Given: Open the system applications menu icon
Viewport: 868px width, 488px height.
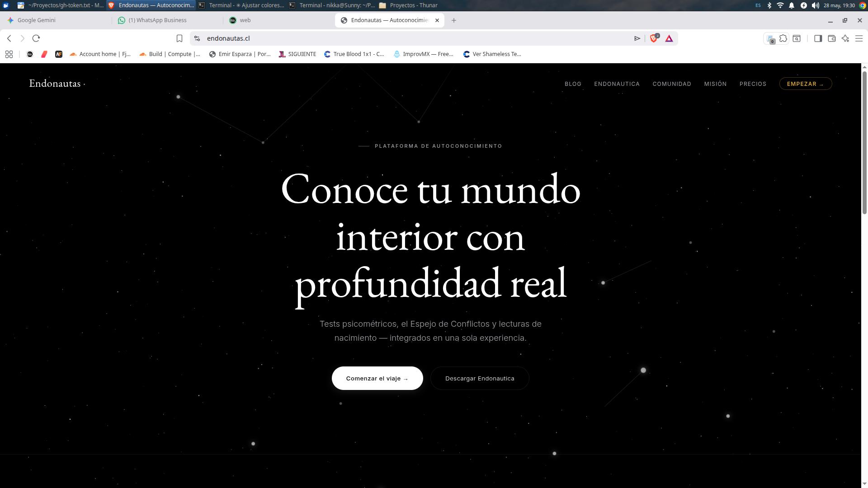Looking at the screenshot, I should [x=5, y=5].
